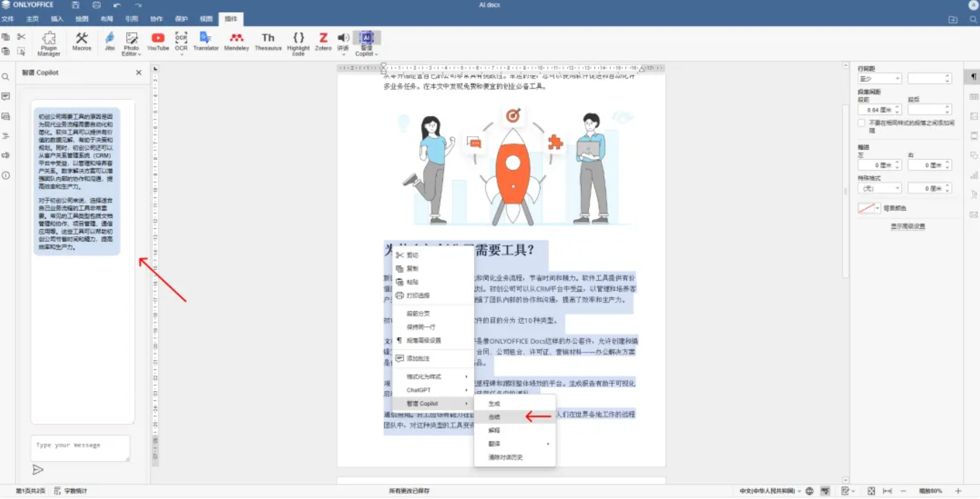Switch to the 插入 insert tab
This screenshot has width=980, height=499.
pos(57,19)
